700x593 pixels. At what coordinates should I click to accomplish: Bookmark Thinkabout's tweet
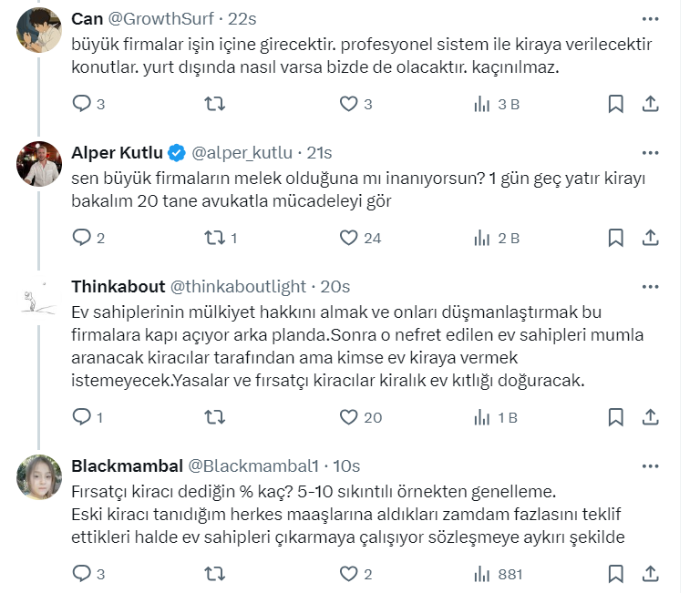coord(615,417)
